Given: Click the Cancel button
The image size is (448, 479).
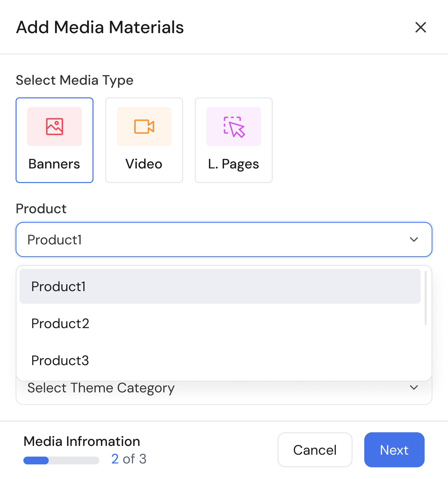Looking at the screenshot, I should coord(315,450).
